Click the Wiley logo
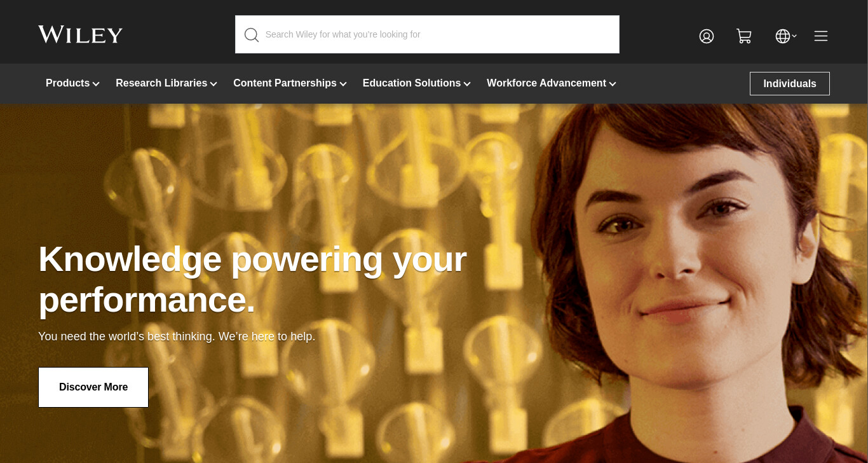 pyautogui.click(x=80, y=34)
